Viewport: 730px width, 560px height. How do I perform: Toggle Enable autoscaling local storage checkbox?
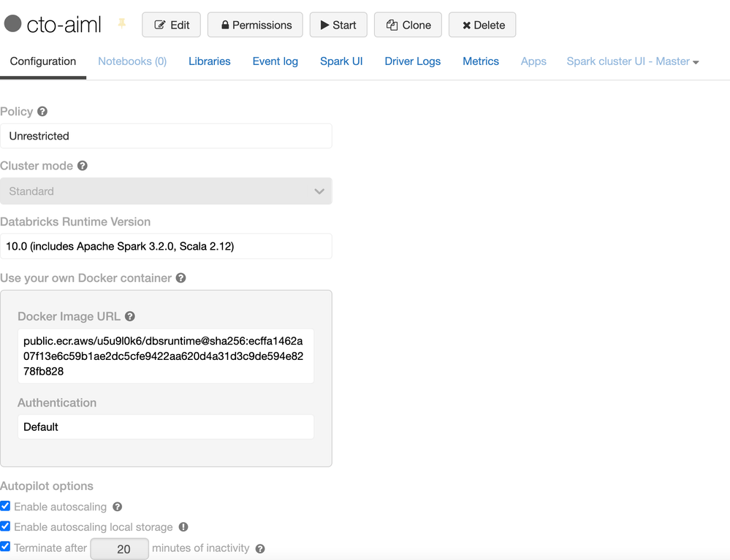click(x=6, y=526)
